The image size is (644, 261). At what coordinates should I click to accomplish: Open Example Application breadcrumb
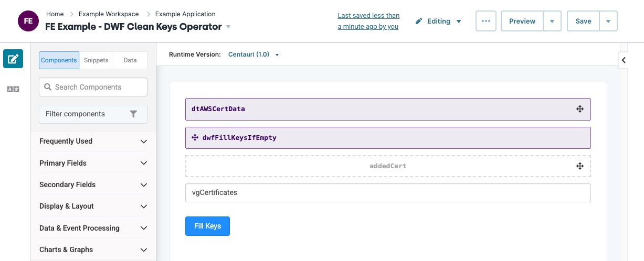185,14
